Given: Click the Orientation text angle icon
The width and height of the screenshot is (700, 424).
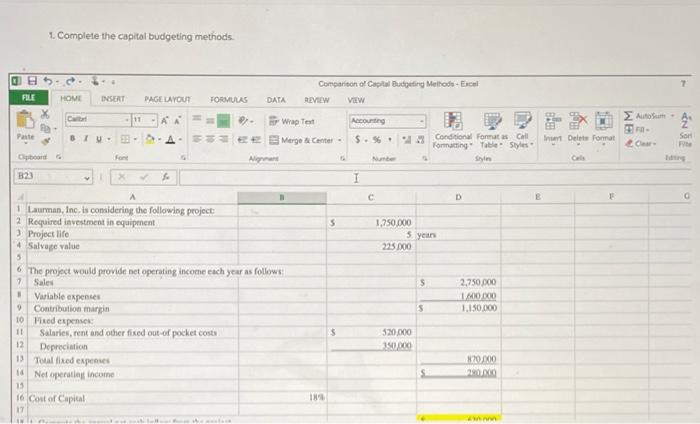Looking at the screenshot, I should [244, 121].
